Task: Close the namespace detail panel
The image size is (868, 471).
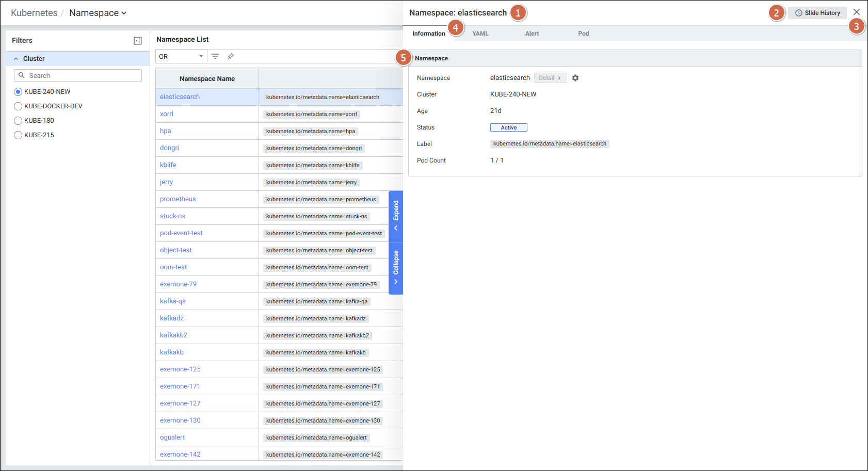Action: pos(857,12)
